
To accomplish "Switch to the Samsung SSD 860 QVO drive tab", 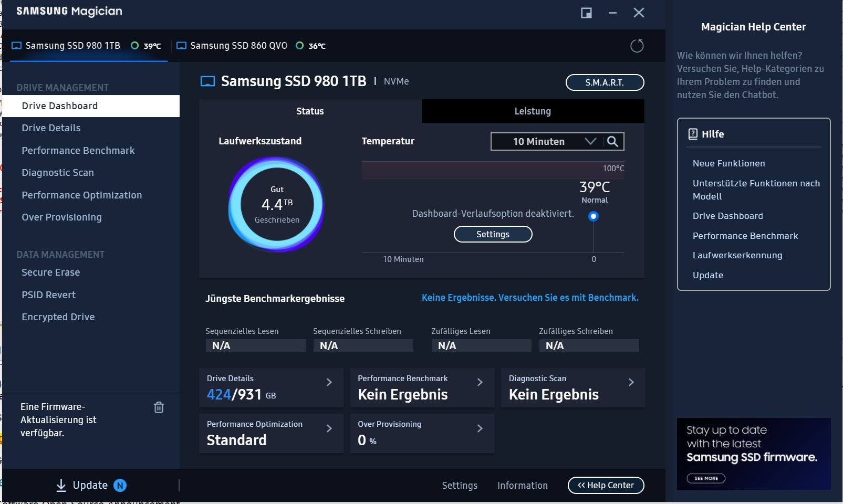I will (x=250, y=46).
